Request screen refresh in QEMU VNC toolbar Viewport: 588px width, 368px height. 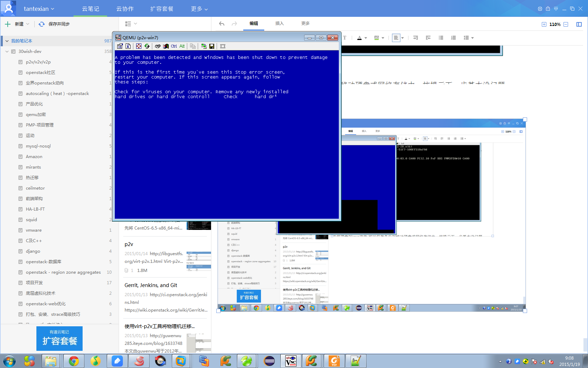pyautogui.click(x=147, y=46)
